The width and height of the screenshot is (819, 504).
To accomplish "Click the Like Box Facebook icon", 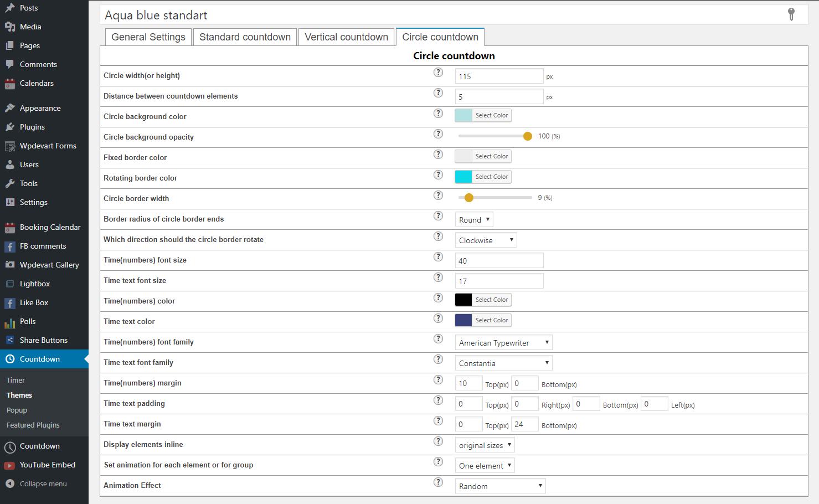I will [x=10, y=302].
